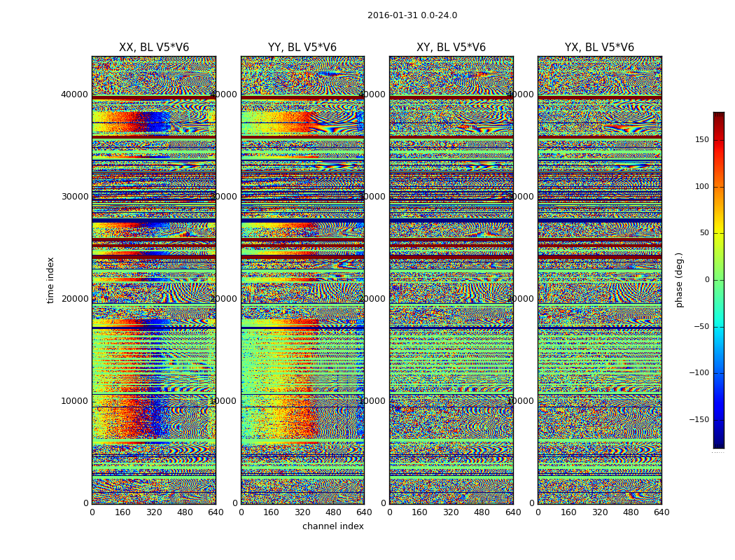735x560 pixels.
Task: Click colorbar tick label 50
Action: 704,233
